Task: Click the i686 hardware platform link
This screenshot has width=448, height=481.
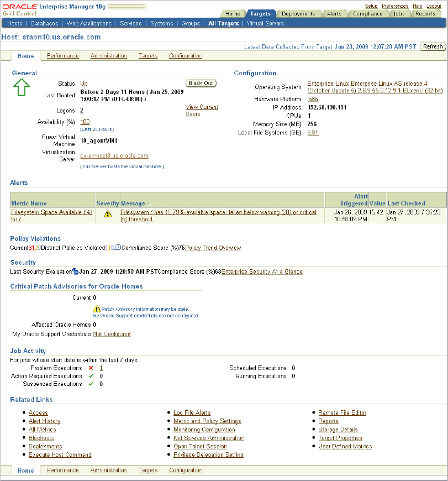Action: click(313, 99)
